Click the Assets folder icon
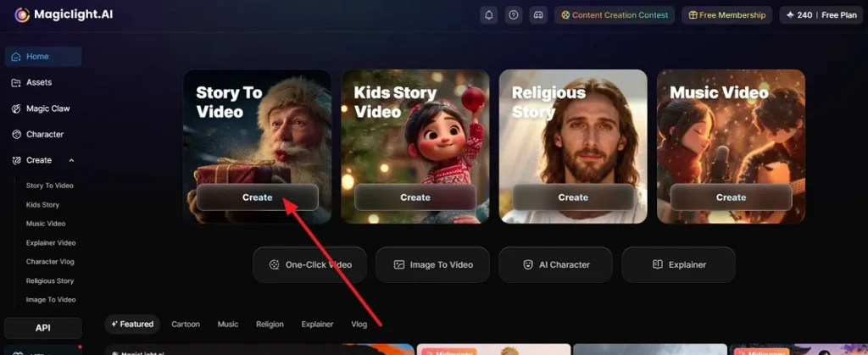The width and height of the screenshot is (868, 355). [x=16, y=82]
